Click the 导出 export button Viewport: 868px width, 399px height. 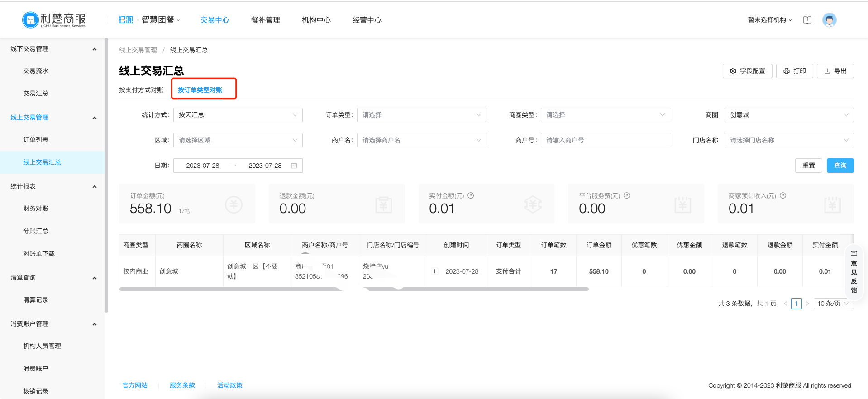(835, 71)
